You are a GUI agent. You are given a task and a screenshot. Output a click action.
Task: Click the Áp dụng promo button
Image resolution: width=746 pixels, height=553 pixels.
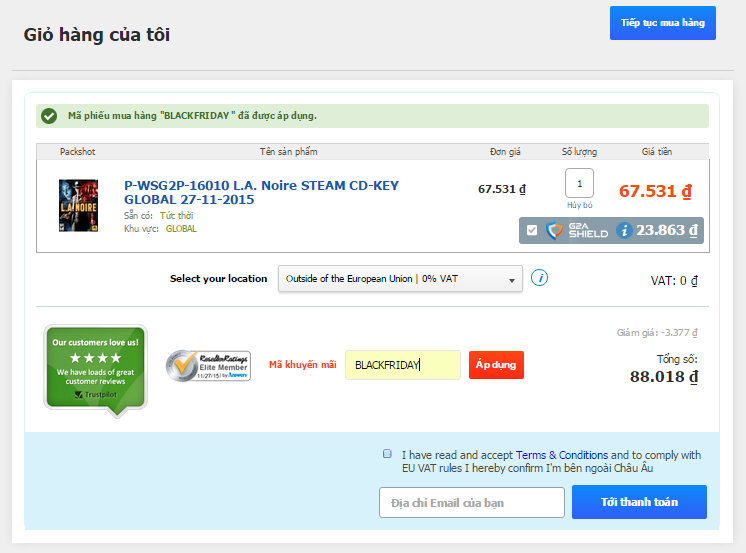pyautogui.click(x=496, y=365)
